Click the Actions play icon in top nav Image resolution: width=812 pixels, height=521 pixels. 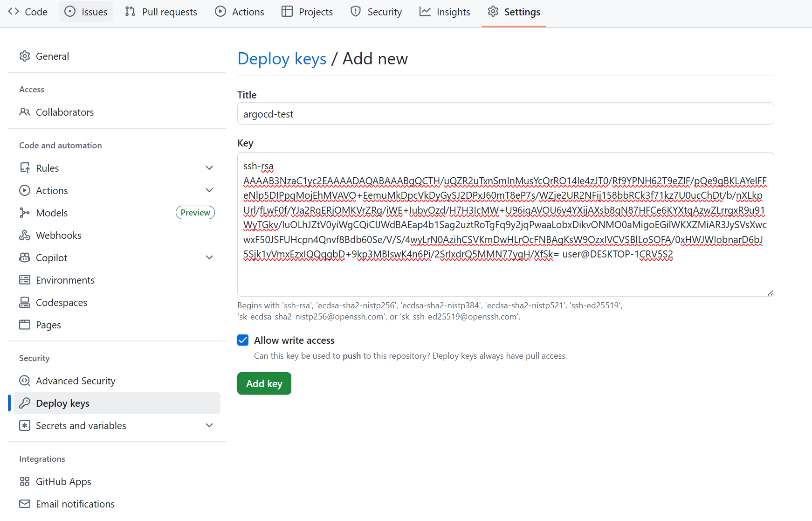[x=220, y=12]
